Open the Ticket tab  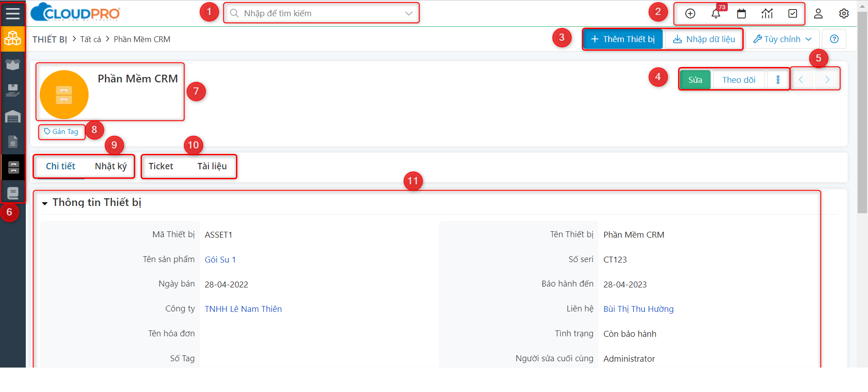(x=161, y=166)
